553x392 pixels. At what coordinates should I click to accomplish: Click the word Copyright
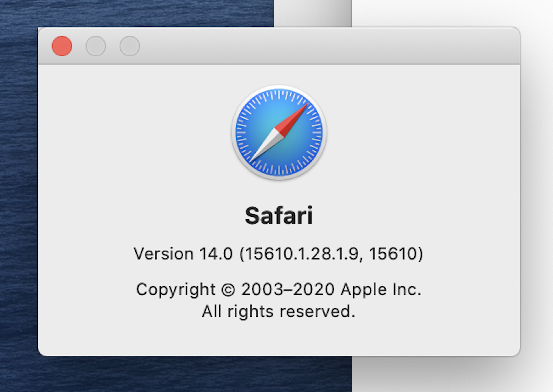coord(176,289)
